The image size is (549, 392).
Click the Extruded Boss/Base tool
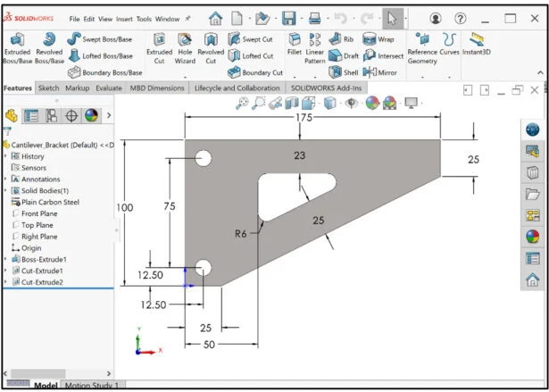click(16, 47)
